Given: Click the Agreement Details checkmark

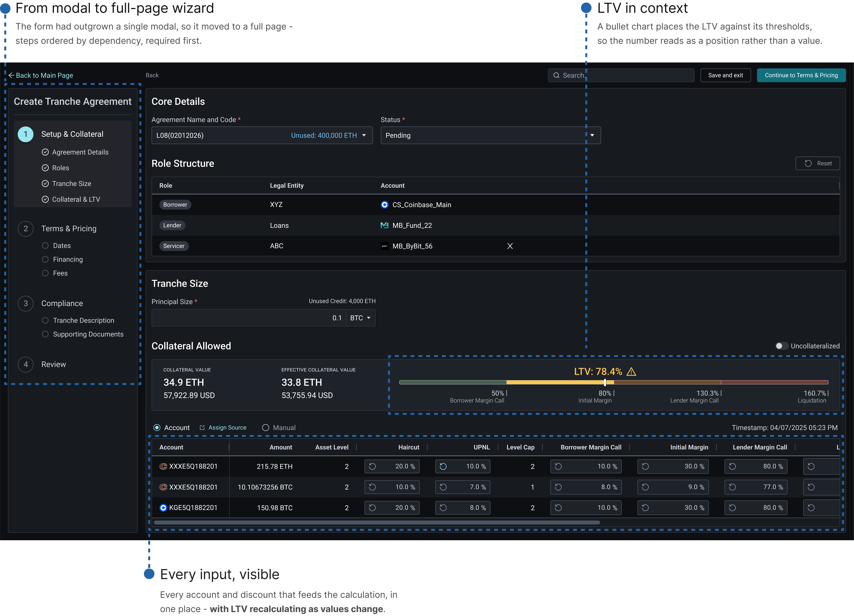Looking at the screenshot, I should click(45, 152).
